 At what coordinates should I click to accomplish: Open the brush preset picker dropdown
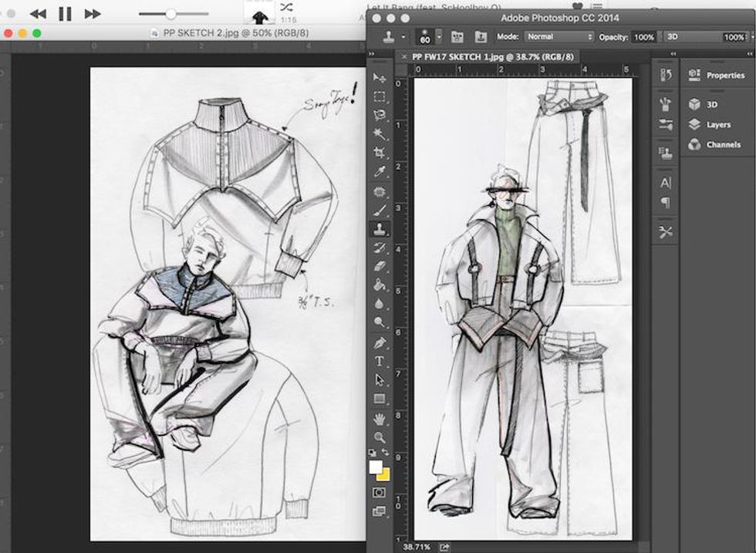[x=439, y=36]
